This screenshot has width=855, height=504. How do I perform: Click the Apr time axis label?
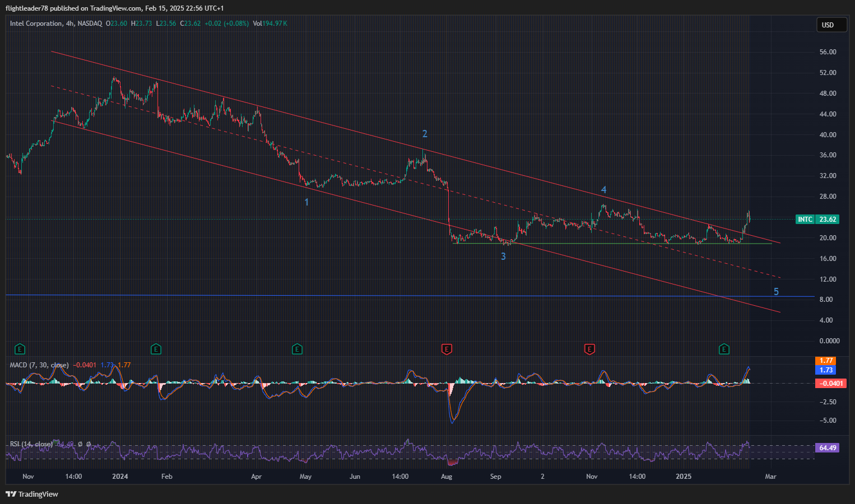tap(257, 477)
